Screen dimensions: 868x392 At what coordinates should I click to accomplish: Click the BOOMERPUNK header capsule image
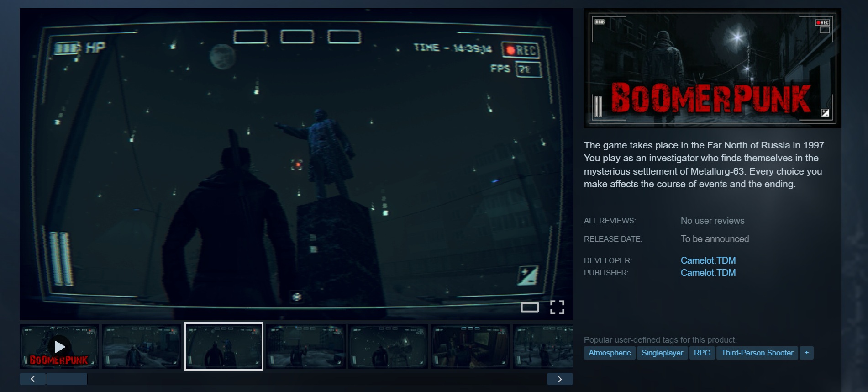point(712,68)
